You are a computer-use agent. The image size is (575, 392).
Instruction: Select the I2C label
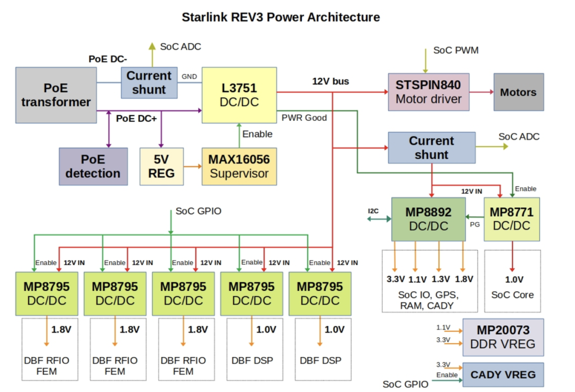pyautogui.click(x=373, y=211)
